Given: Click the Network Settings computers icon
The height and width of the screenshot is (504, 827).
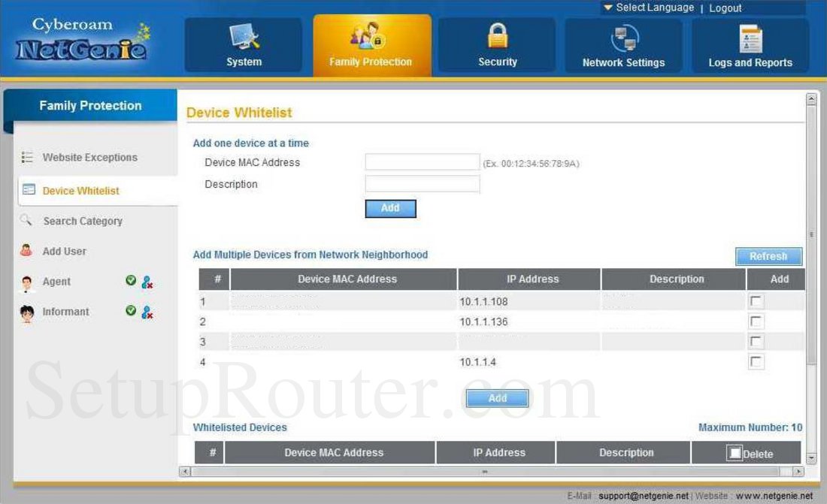Looking at the screenshot, I should [625, 38].
